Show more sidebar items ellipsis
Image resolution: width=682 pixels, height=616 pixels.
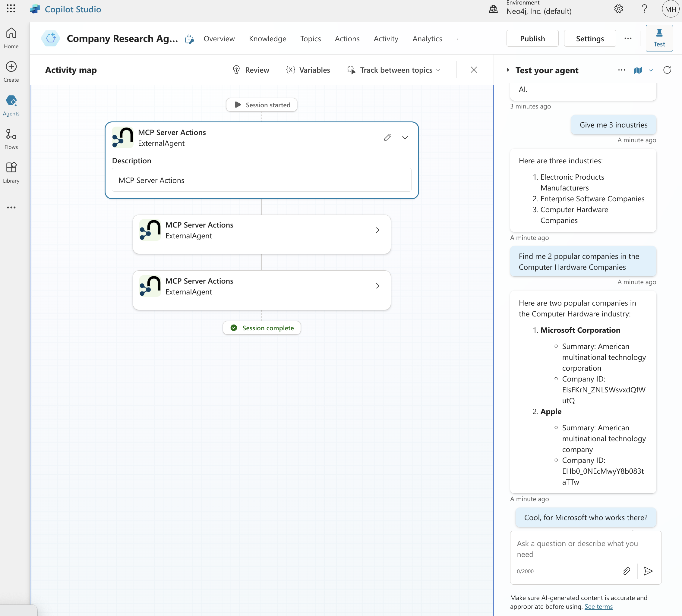(x=11, y=207)
